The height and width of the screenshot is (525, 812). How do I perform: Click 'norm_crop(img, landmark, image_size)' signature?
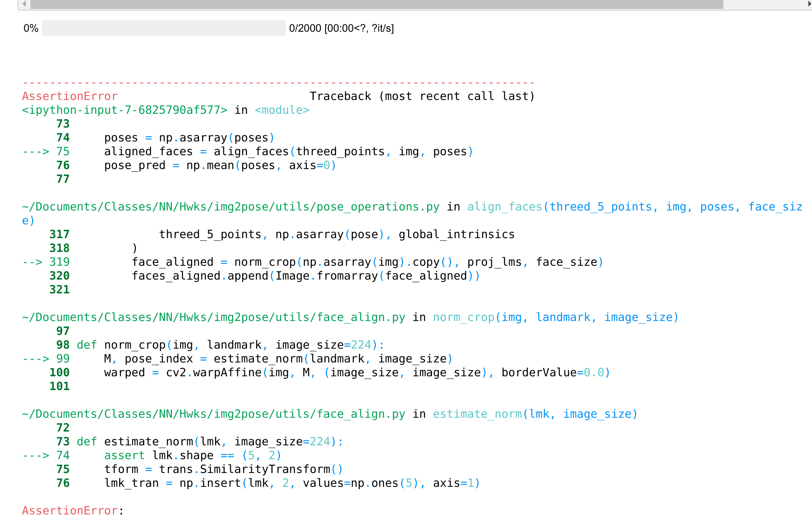pos(556,317)
